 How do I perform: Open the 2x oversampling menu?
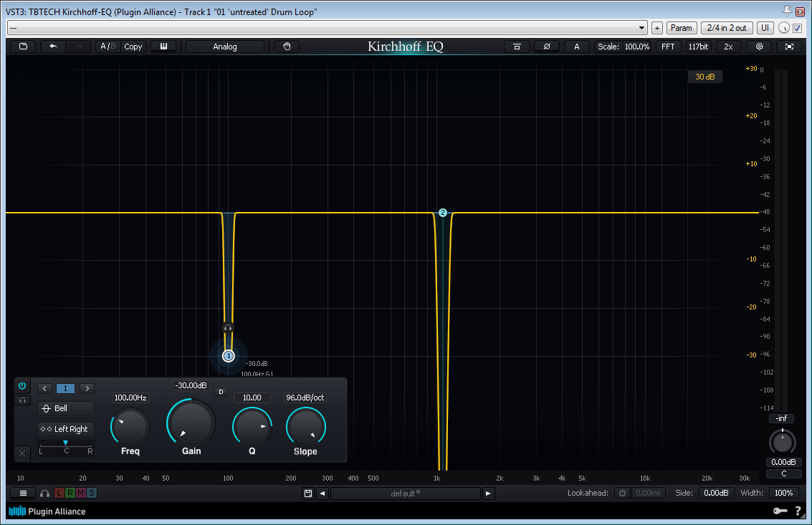pyautogui.click(x=728, y=47)
